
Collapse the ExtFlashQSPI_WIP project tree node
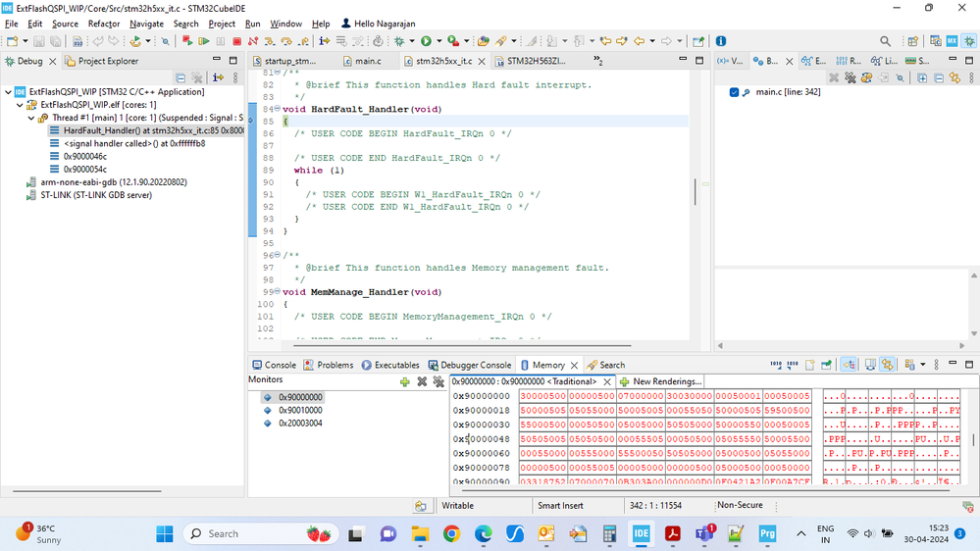coord(9,92)
